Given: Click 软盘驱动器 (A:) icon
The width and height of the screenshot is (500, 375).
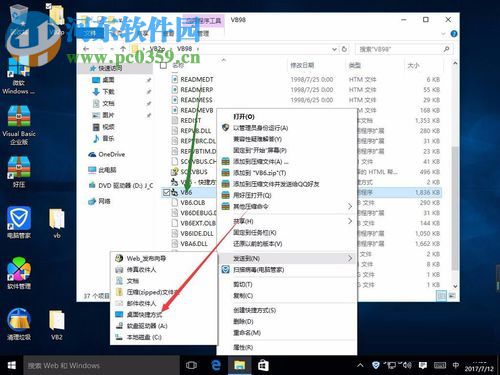Looking at the screenshot, I should pyautogui.click(x=119, y=326).
